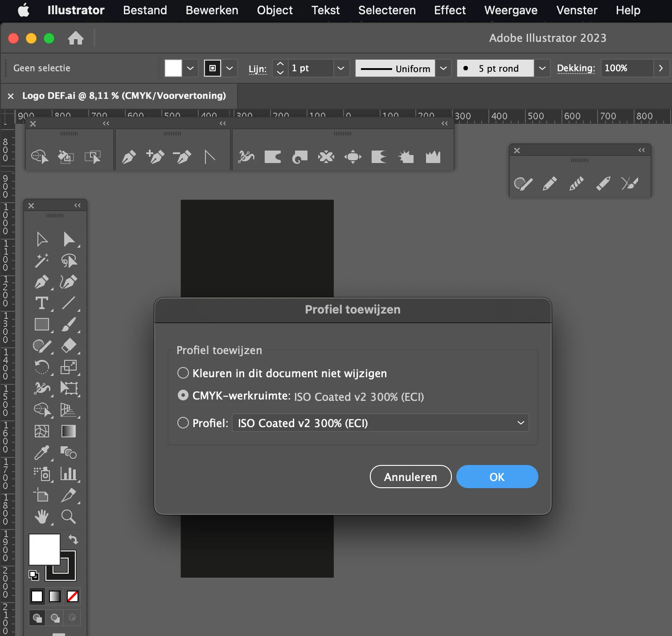Open the Tekst menu

coord(325,10)
